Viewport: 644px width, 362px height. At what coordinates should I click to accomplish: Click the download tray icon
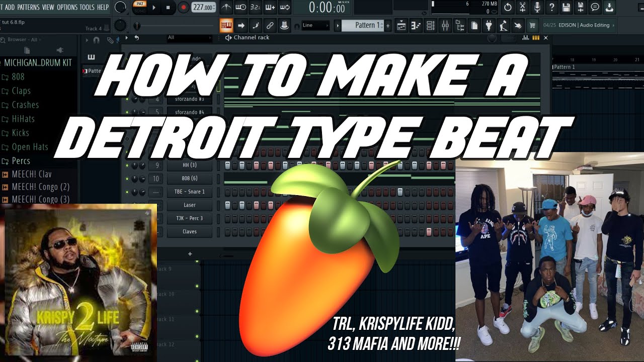[x=610, y=7]
